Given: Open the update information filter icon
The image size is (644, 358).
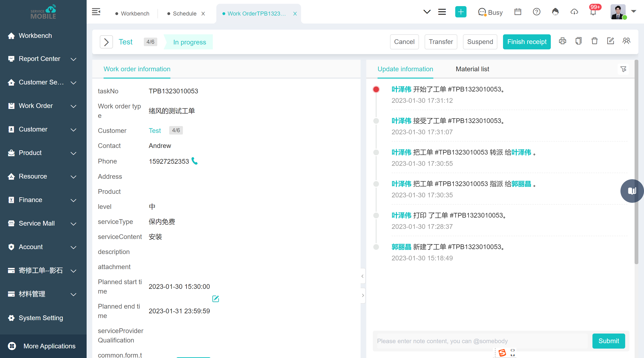Looking at the screenshot, I should tap(623, 69).
